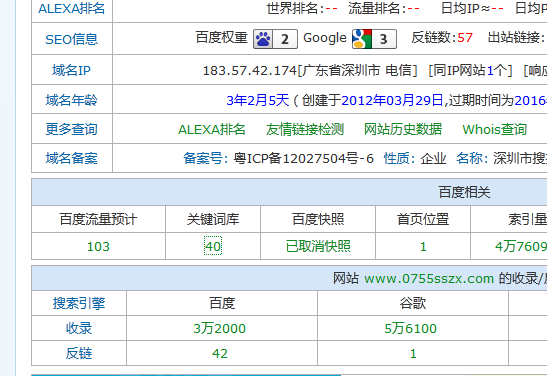The image size is (547, 376).
Task: Open Whois查询 link
Action: 494,129
